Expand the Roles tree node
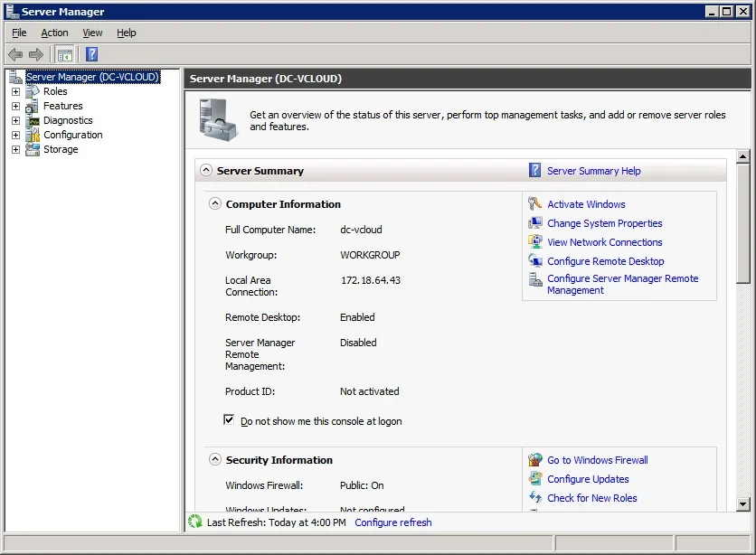The height and width of the screenshot is (555, 756). click(x=16, y=91)
